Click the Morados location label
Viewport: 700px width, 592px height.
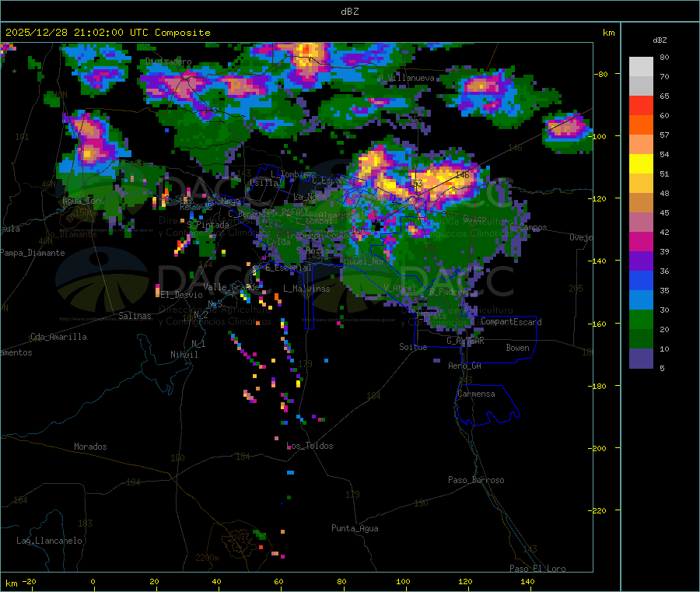(x=90, y=447)
